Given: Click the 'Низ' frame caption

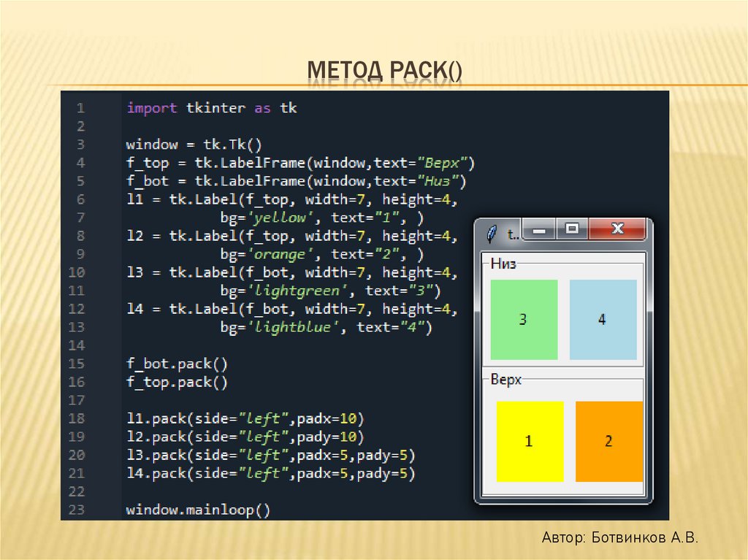Looking at the screenshot, I should point(503,264).
